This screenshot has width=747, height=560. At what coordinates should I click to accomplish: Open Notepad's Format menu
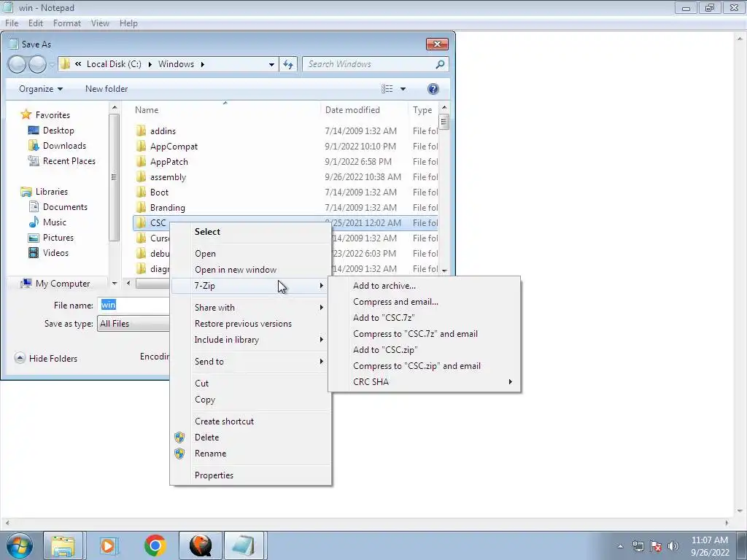pos(66,23)
